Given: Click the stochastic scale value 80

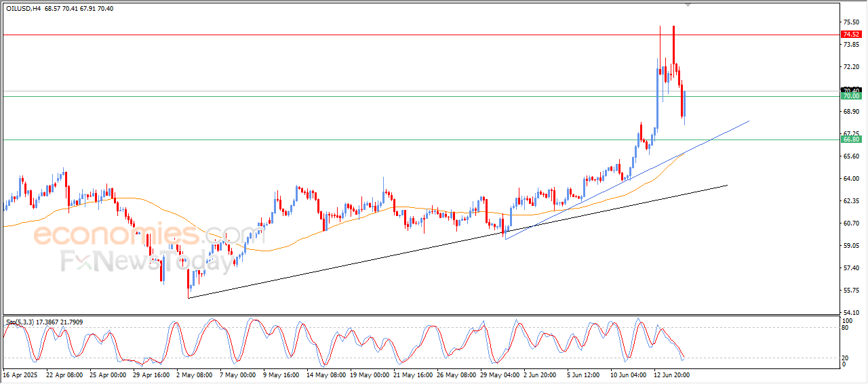Looking at the screenshot, I should pos(846,327).
